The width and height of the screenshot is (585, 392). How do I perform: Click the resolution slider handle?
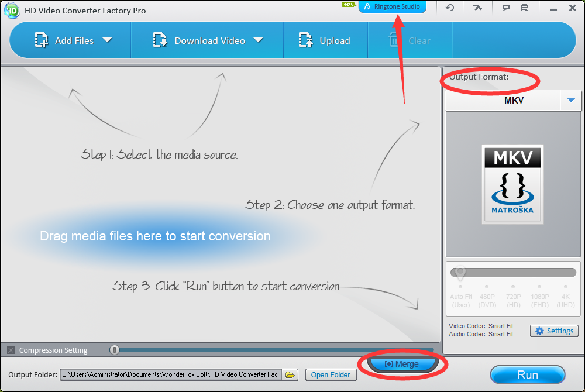coord(460,273)
